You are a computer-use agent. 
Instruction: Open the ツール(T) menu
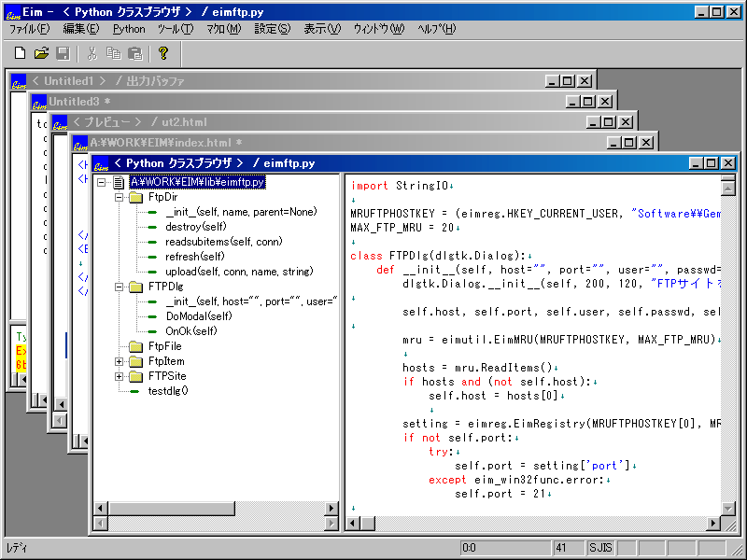(x=176, y=29)
